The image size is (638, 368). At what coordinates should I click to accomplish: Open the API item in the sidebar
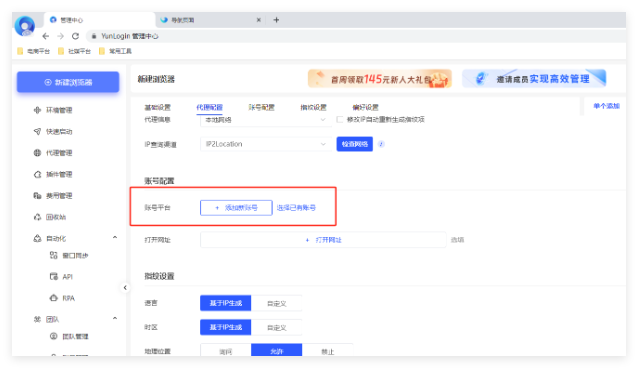[x=61, y=277]
